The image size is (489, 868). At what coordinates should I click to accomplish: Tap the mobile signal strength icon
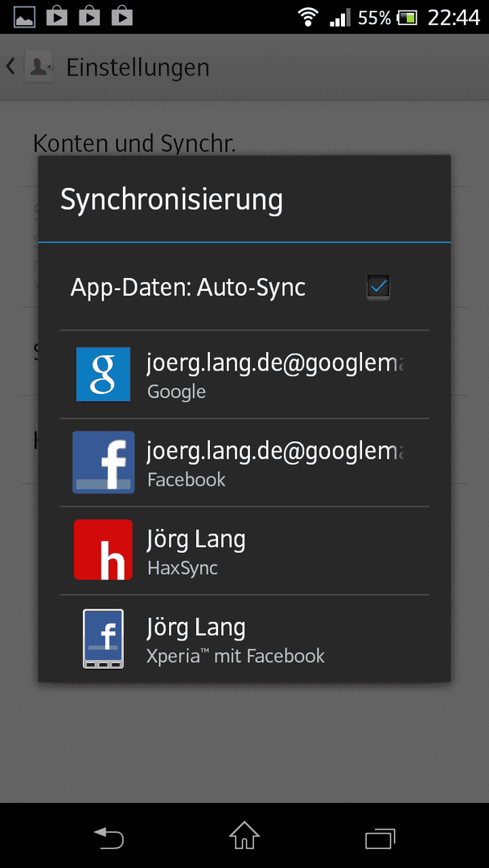pos(339,17)
